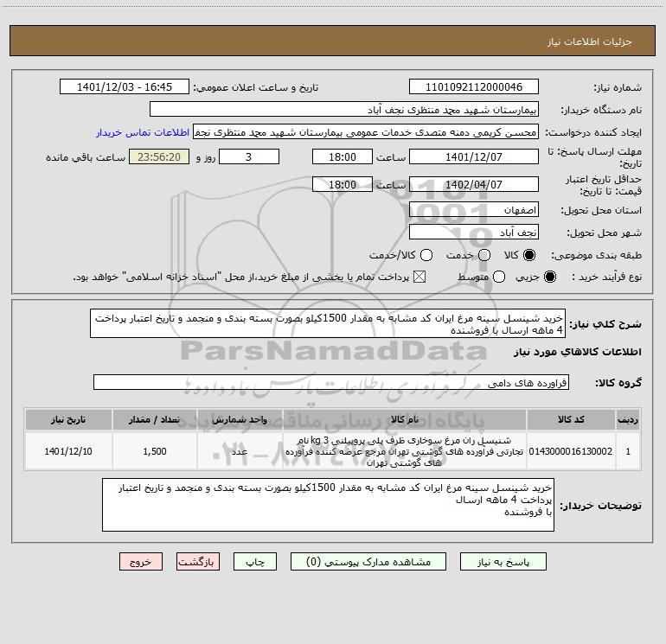Click product code 0143000016130002 cell
The width and height of the screenshot is (666, 644).
[571, 451]
